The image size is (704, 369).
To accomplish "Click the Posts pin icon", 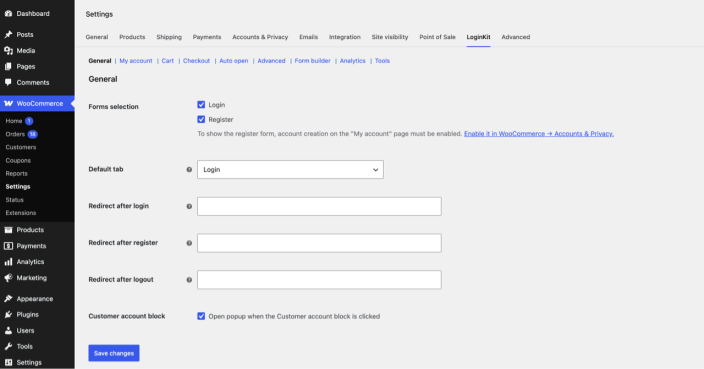I will pyautogui.click(x=9, y=35).
